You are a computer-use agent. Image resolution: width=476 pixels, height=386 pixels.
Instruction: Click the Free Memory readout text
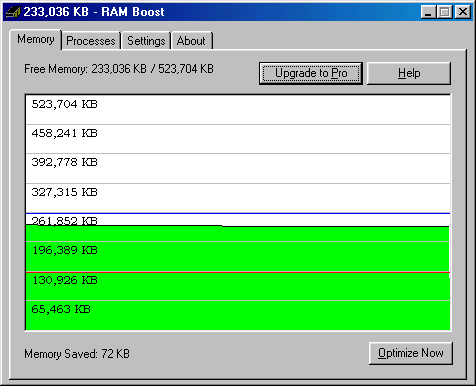[119, 69]
